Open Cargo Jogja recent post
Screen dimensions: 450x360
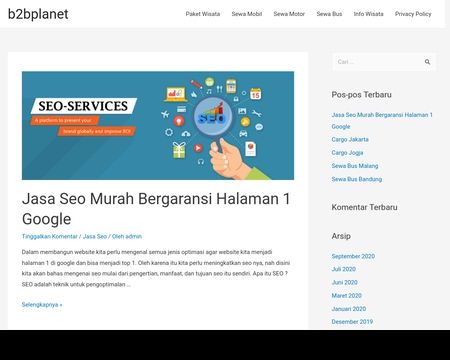click(347, 153)
